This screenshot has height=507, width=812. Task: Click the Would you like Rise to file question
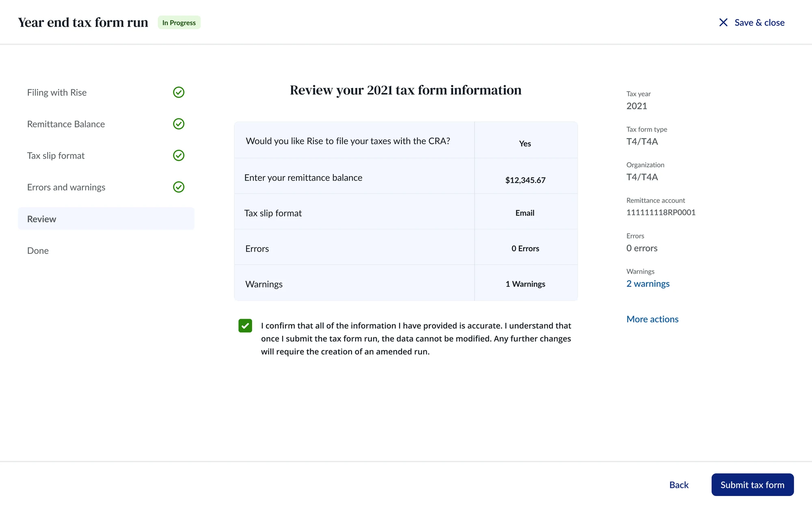pos(348,141)
